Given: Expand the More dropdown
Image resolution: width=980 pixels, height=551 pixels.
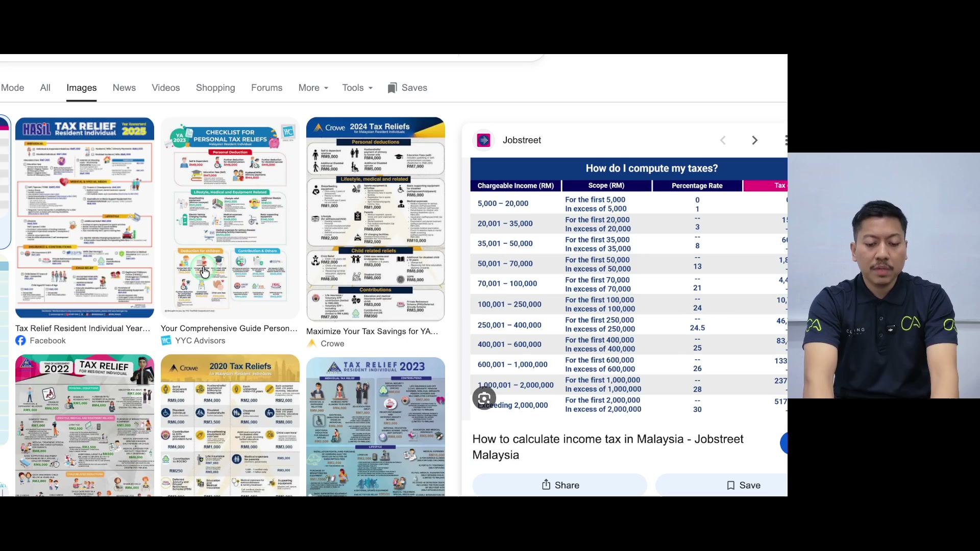Looking at the screenshot, I should click(313, 88).
